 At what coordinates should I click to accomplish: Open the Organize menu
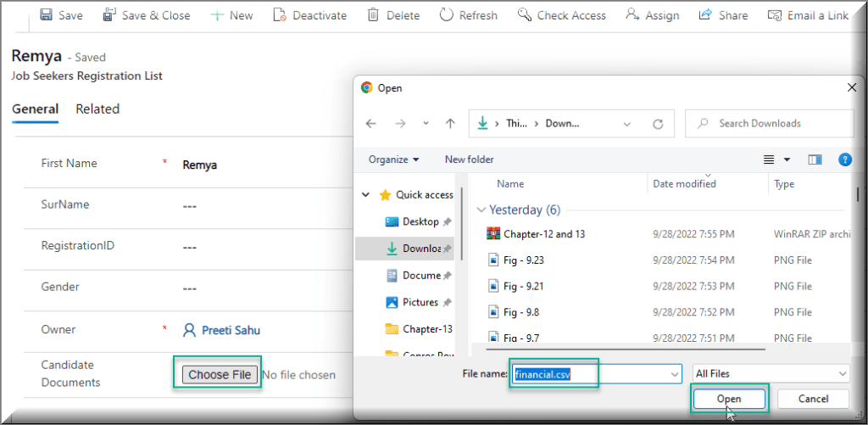pyautogui.click(x=393, y=159)
